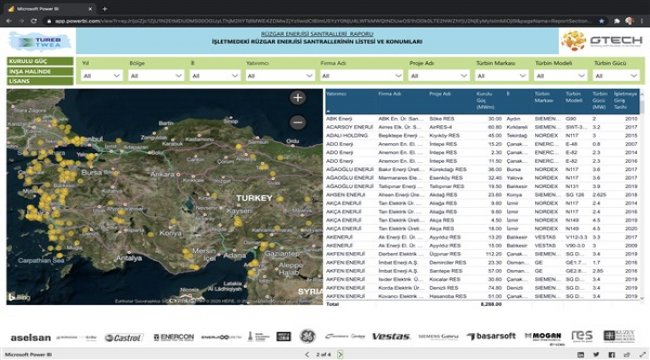This screenshot has height=360, width=650.
Task: Sort table by Kurulu Güç column header
Action: (x=485, y=101)
